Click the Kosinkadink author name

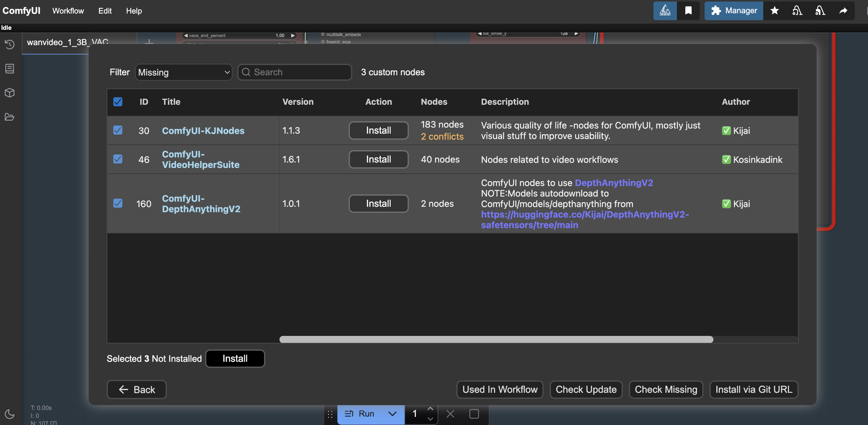tap(758, 159)
